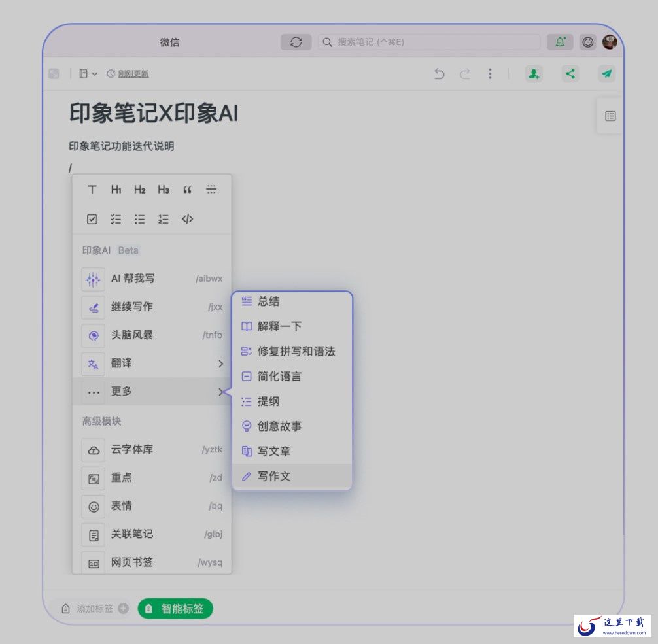
Task: Undo the last edit
Action: [x=439, y=74]
